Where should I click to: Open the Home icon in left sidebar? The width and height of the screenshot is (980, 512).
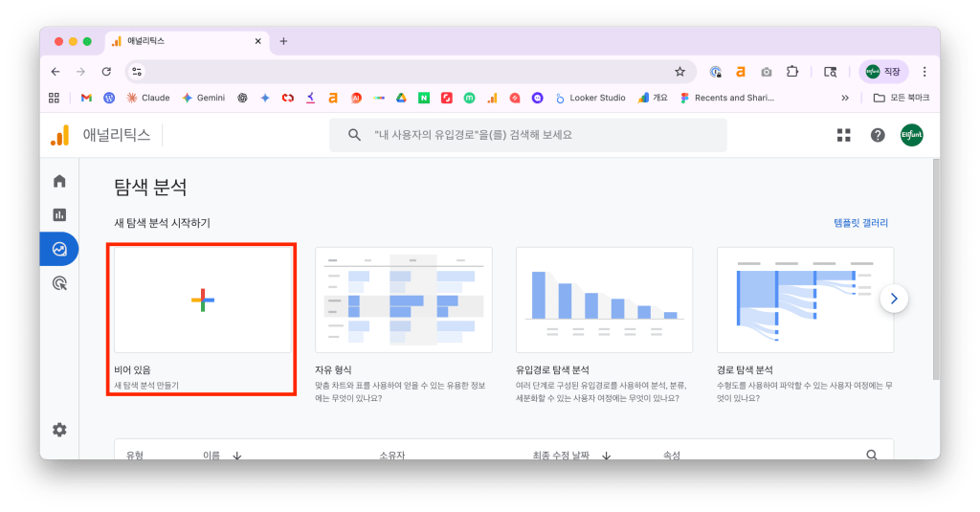coord(59,181)
